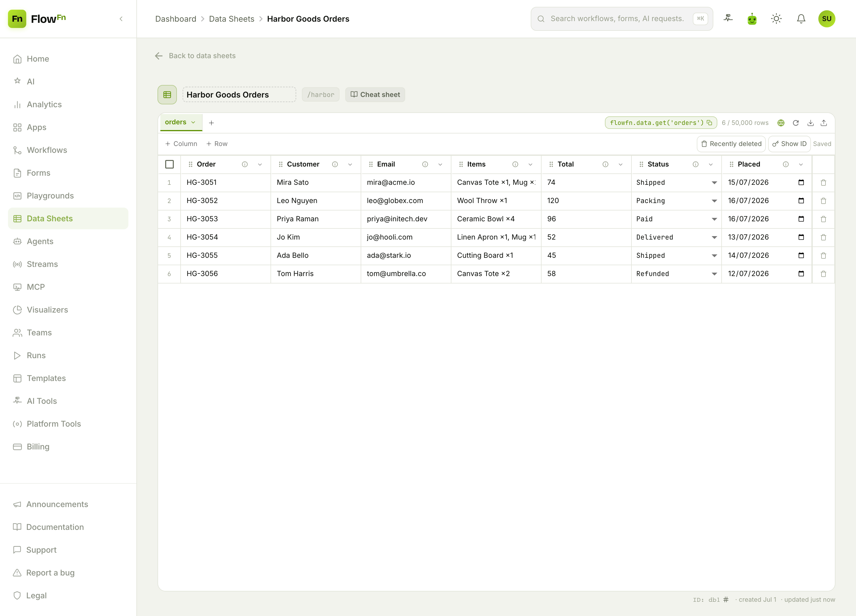
Task: Go to Home in sidebar
Action: tap(68, 59)
